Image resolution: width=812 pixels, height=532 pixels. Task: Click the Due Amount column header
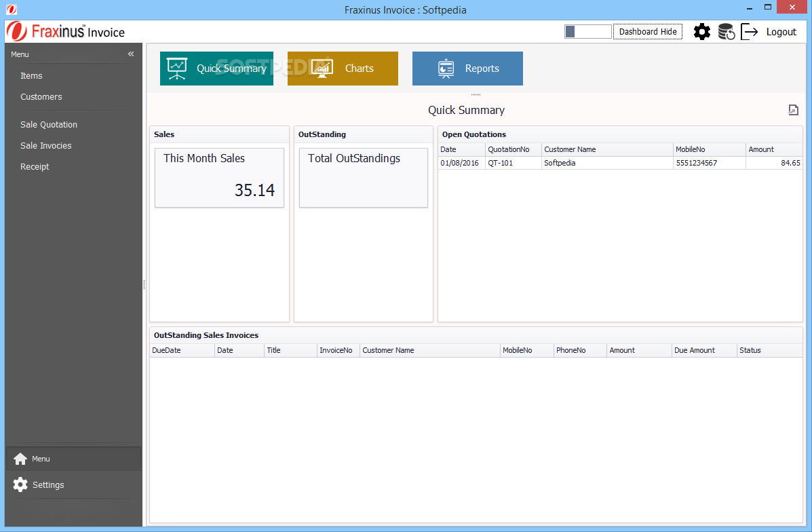point(704,350)
